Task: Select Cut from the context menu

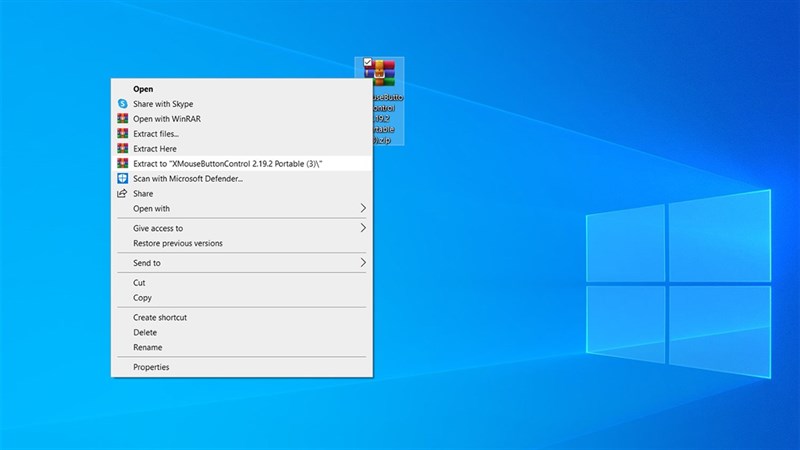Action: (140, 283)
